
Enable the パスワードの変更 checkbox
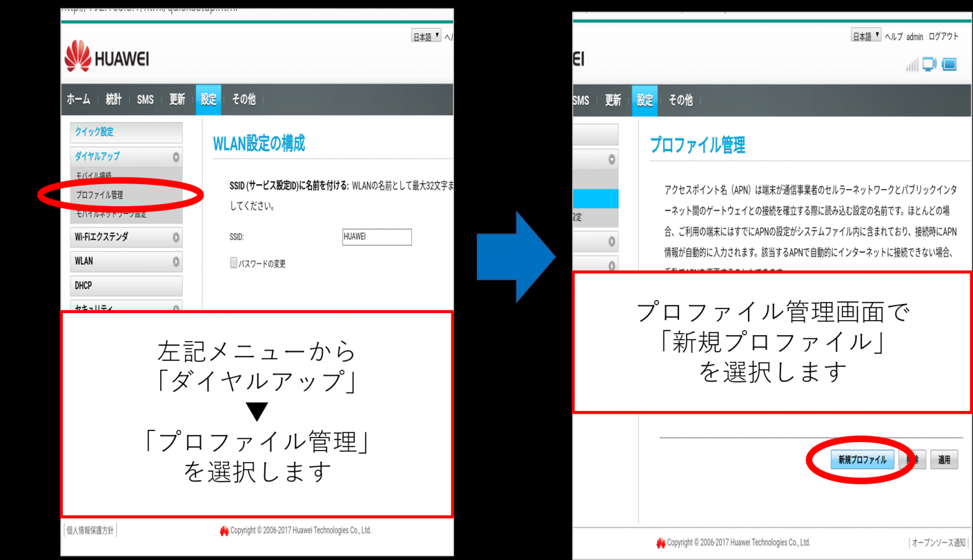(x=234, y=262)
